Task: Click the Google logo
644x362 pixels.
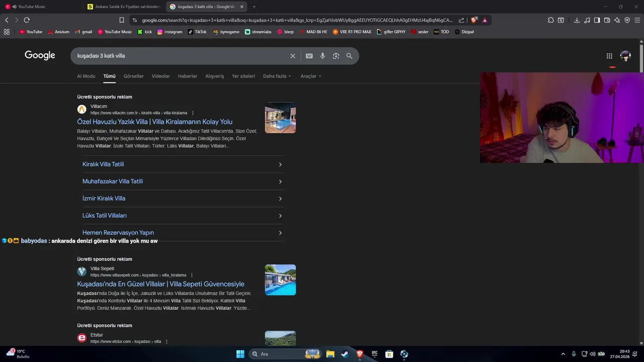Action: tap(40, 55)
